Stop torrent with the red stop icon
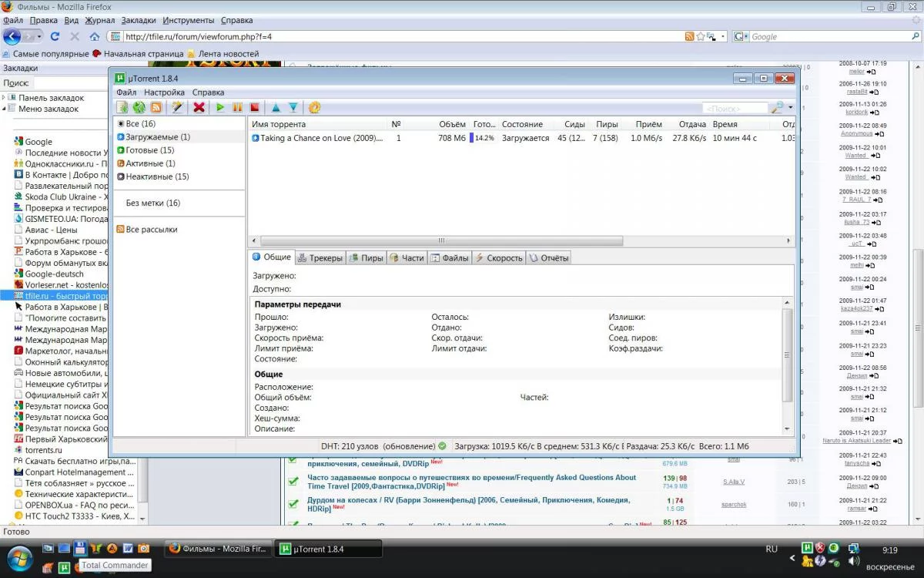Image resolution: width=924 pixels, height=578 pixels. [x=254, y=108]
